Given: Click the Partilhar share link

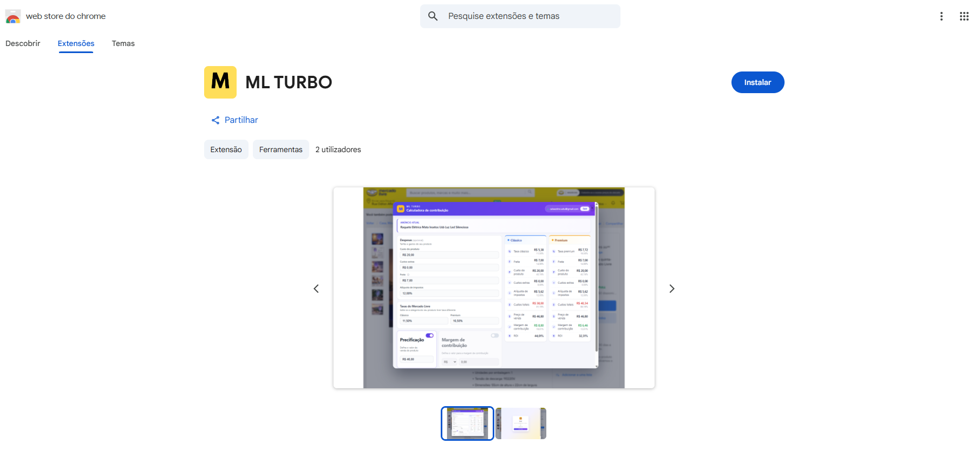Looking at the screenshot, I should pos(234,120).
